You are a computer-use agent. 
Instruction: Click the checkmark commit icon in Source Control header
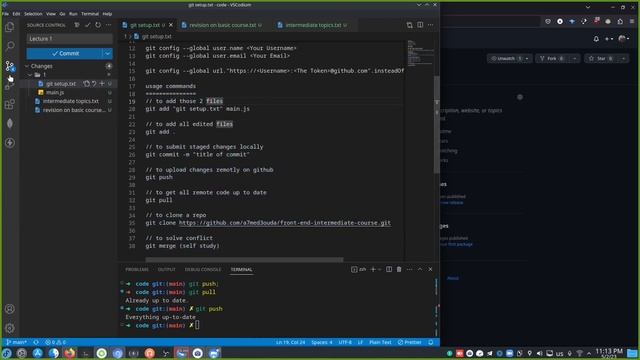tap(87, 25)
